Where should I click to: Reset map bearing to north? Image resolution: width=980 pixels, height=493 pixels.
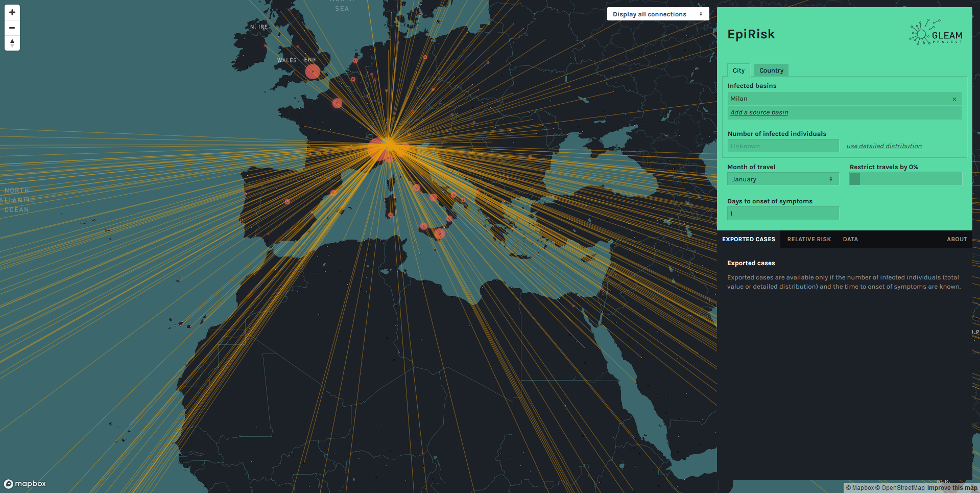(x=12, y=43)
